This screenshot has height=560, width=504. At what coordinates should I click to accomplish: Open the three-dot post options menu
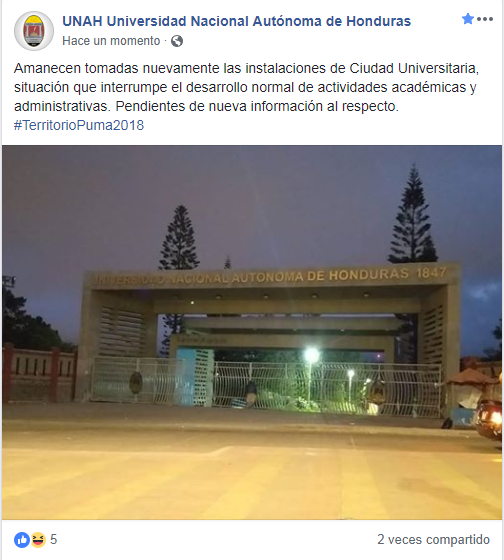(485, 19)
